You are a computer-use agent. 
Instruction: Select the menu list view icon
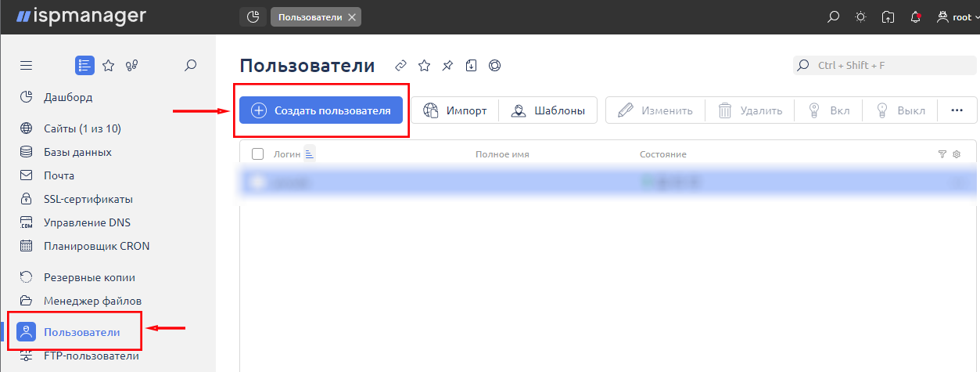(x=84, y=66)
